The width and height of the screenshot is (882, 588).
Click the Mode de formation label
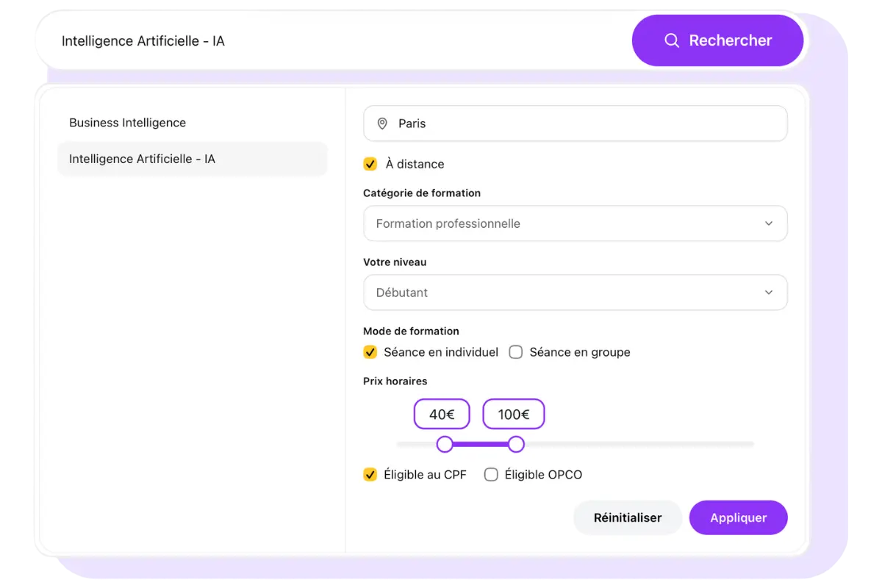[x=411, y=331]
